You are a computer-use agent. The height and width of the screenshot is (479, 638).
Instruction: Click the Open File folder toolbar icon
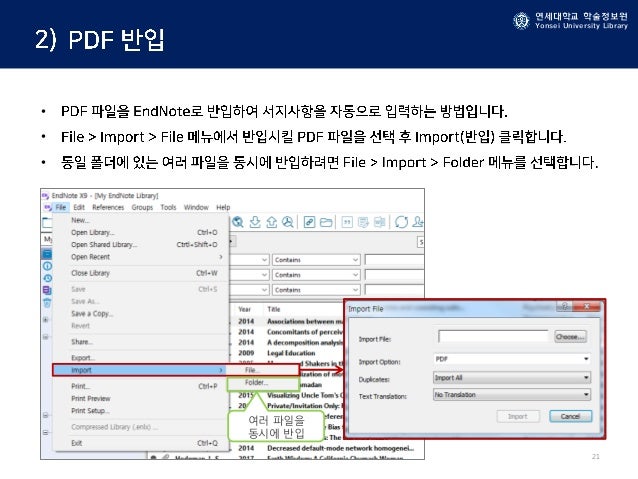click(326, 222)
